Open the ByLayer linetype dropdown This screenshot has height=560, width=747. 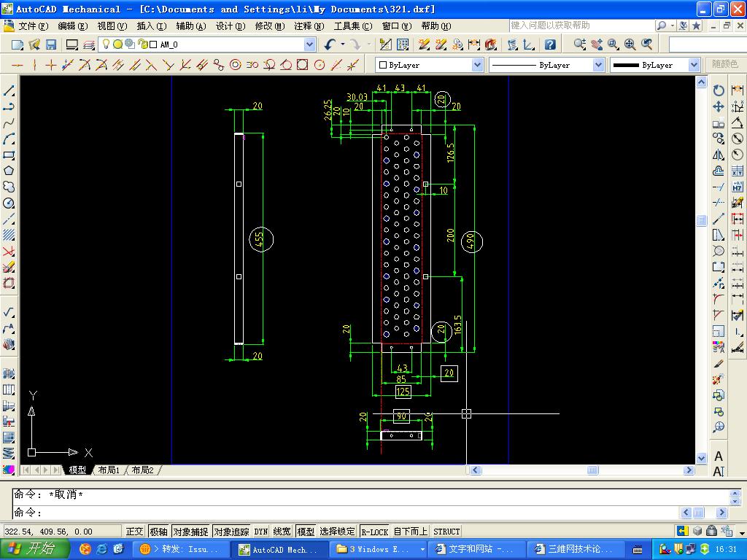pos(598,65)
